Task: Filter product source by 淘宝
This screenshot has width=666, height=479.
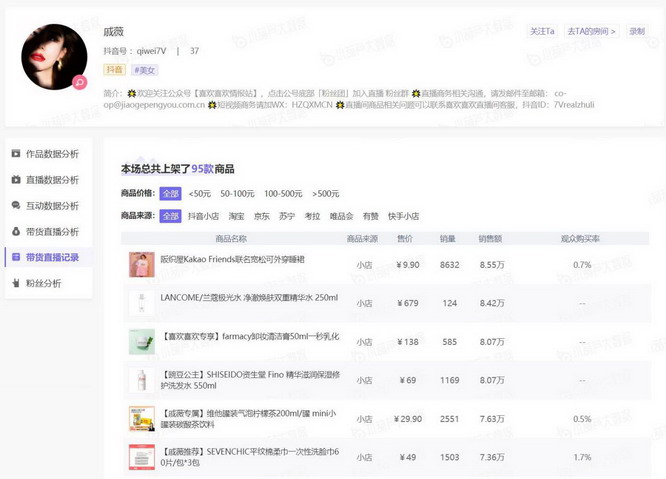Action: [237, 216]
